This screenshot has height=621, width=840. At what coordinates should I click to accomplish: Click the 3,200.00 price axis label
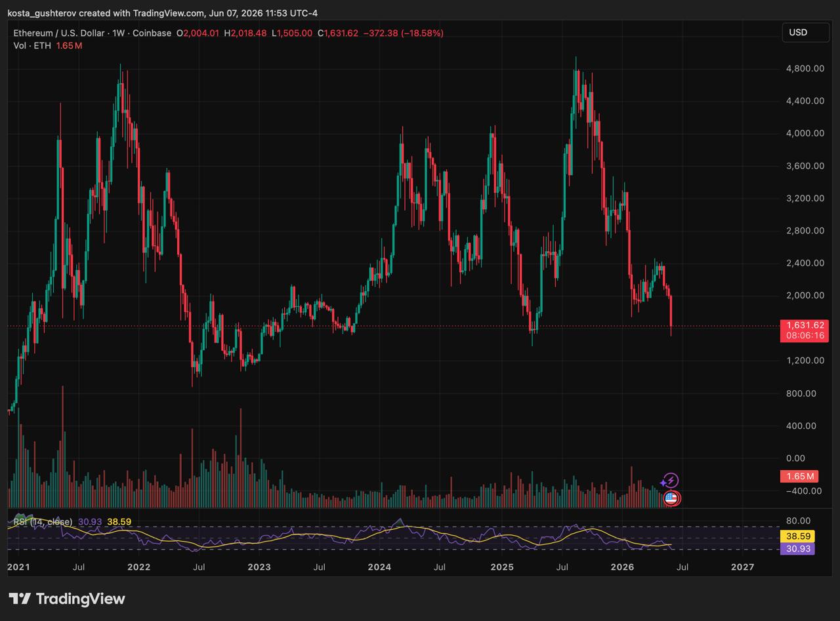[805, 198]
